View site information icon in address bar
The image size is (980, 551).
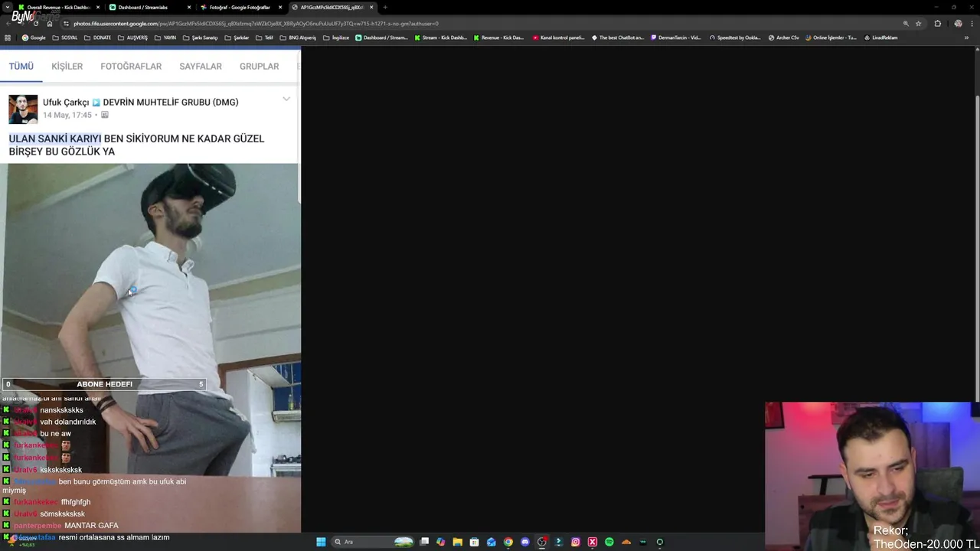(x=66, y=24)
